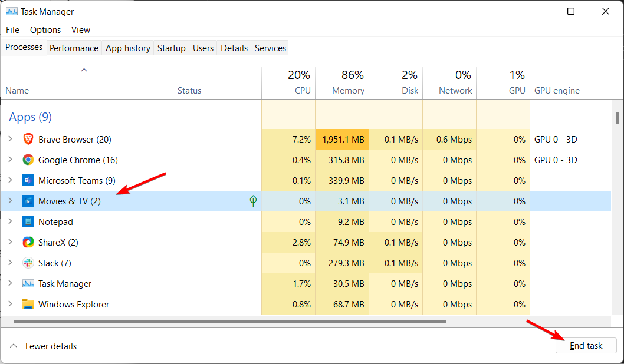Expand the Windows Explorer process row
624x364 pixels.
tap(11, 304)
